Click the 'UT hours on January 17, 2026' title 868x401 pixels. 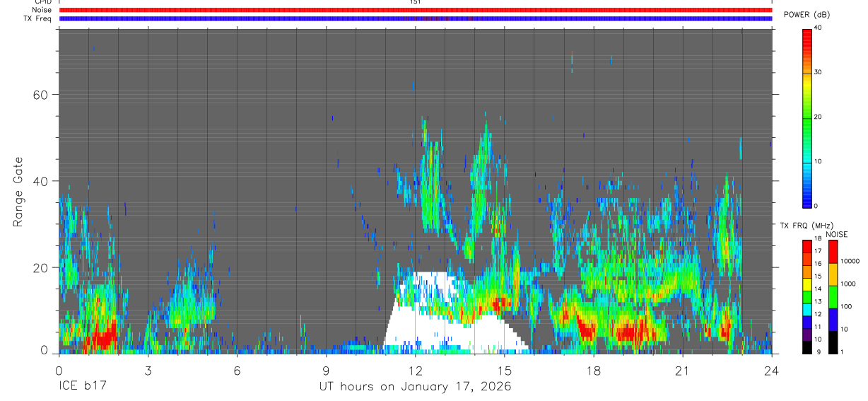click(415, 387)
